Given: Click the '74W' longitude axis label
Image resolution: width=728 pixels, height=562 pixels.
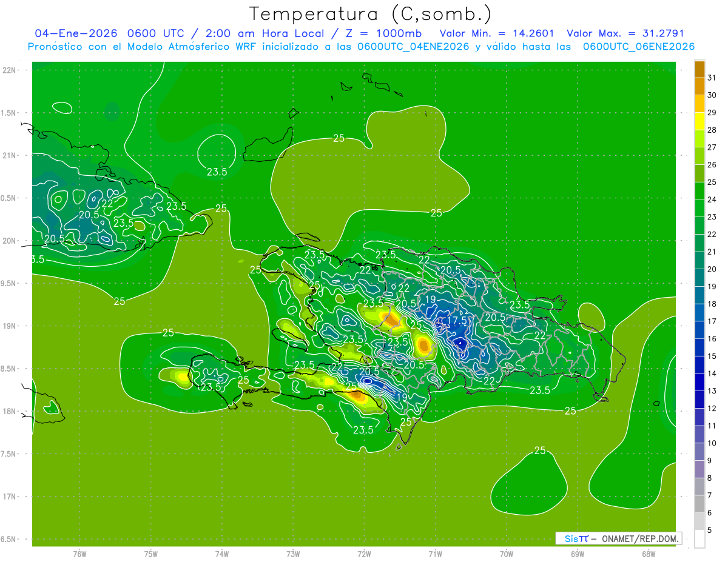Looking at the screenshot, I should pyautogui.click(x=222, y=554).
